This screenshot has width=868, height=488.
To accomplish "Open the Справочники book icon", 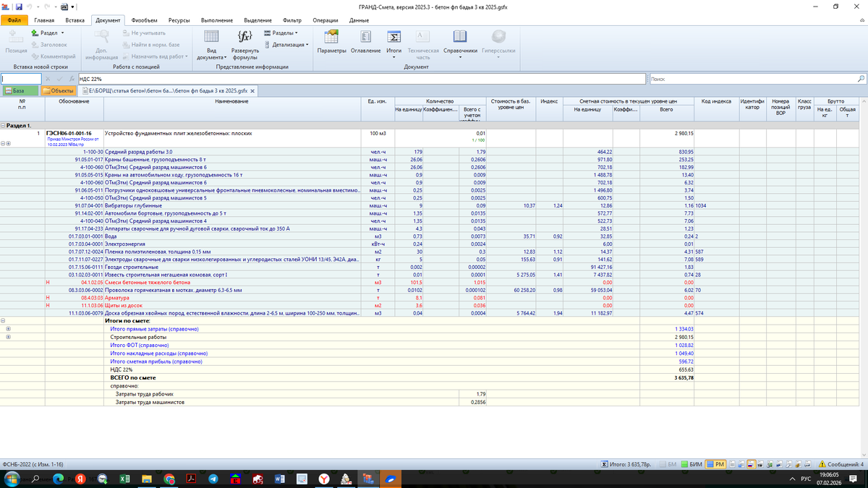I will [x=460, y=37].
